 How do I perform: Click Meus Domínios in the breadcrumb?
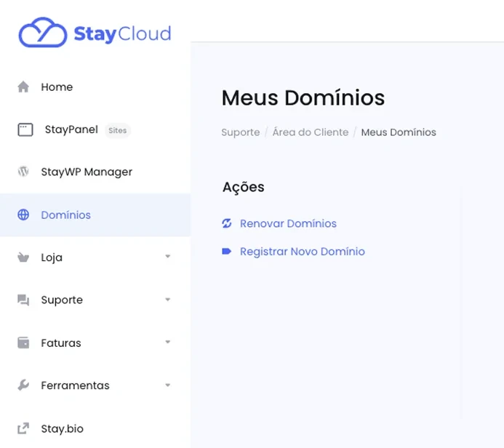[399, 132]
